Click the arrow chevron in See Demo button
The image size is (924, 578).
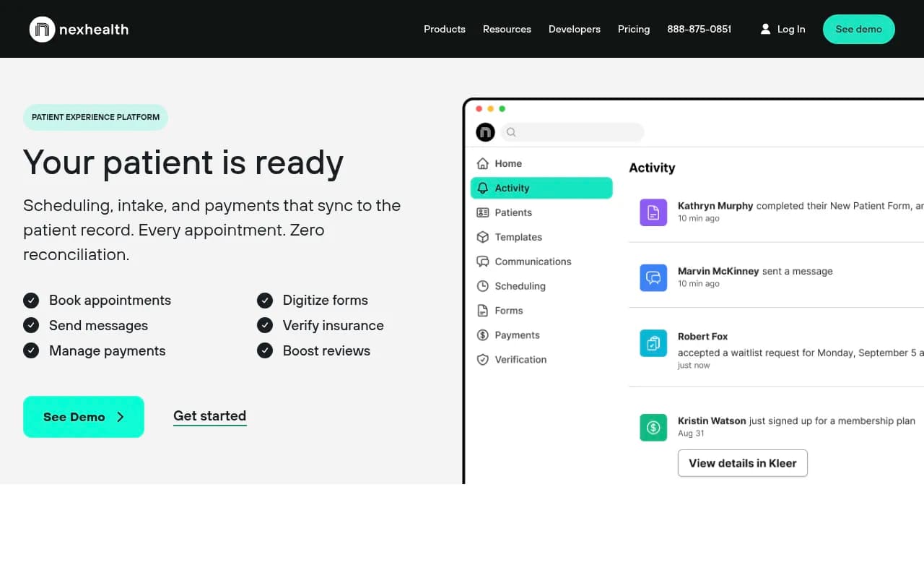click(x=121, y=417)
